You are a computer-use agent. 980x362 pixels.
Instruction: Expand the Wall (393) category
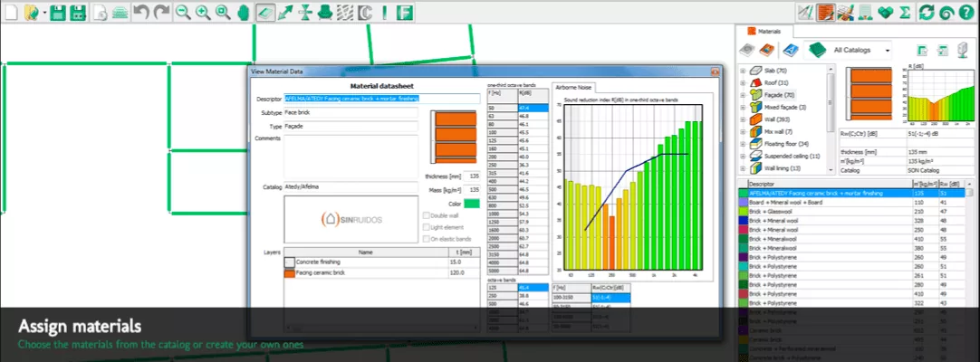[744, 119]
